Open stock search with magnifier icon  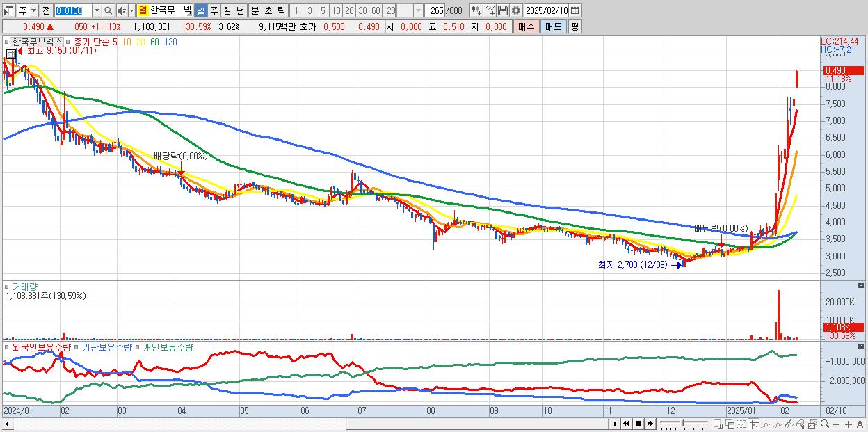tap(108, 11)
